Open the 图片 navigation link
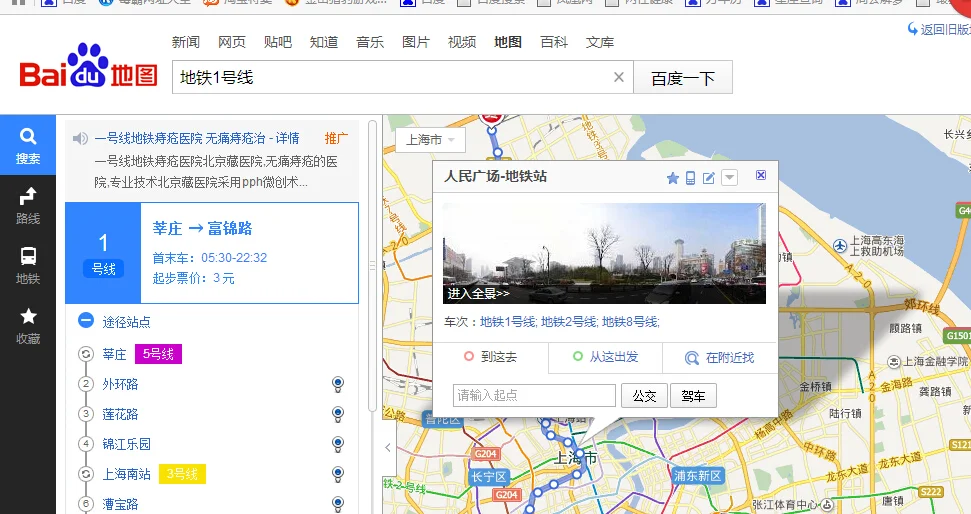Screen dimensions: 971x514 click(416, 42)
